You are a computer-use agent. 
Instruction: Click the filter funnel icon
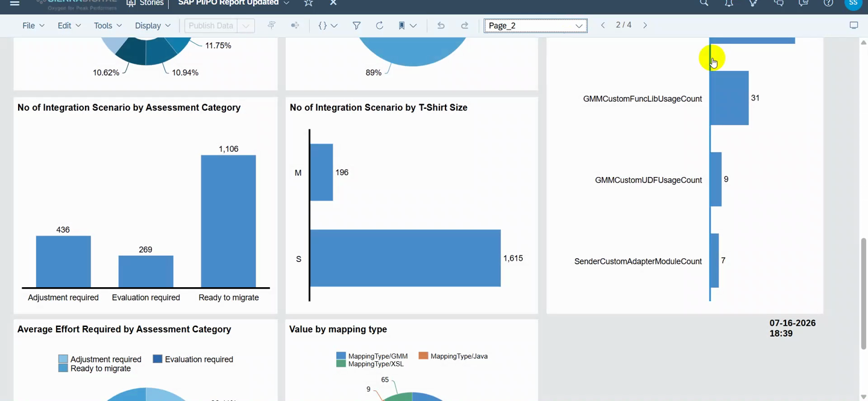[356, 25]
